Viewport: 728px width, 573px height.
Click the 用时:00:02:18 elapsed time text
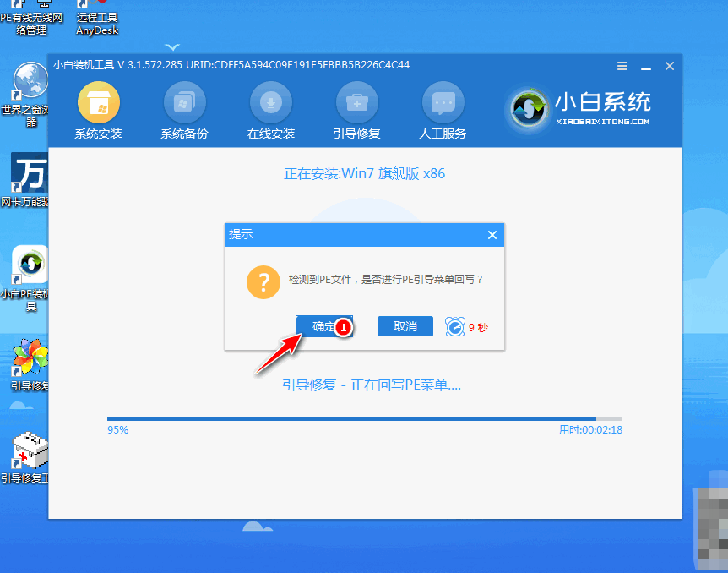[590, 430]
